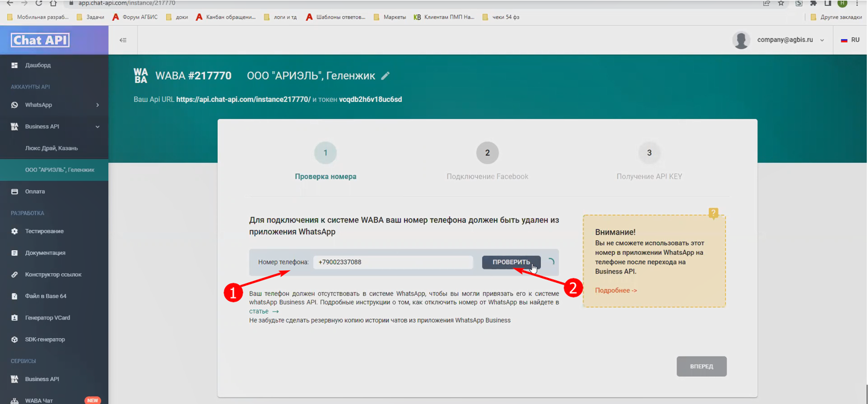Open Тестирование gear icon
The width and height of the screenshot is (868, 404).
point(14,232)
